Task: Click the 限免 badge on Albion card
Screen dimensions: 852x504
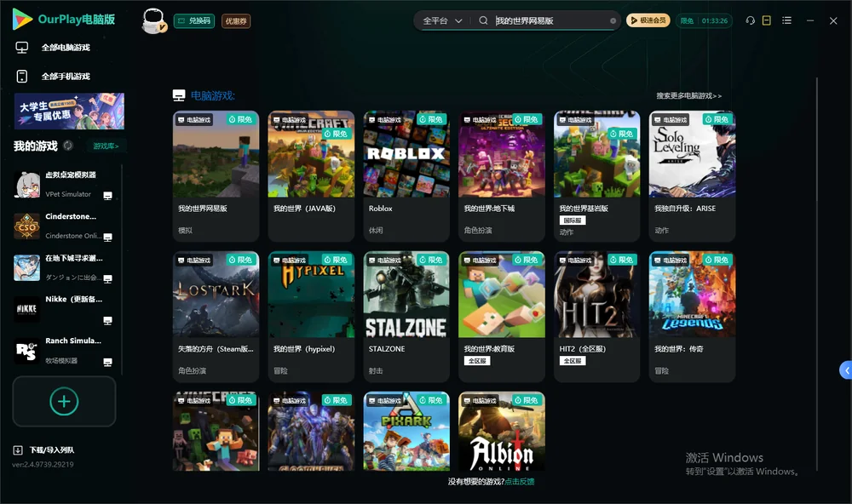Action: [526, 400]
